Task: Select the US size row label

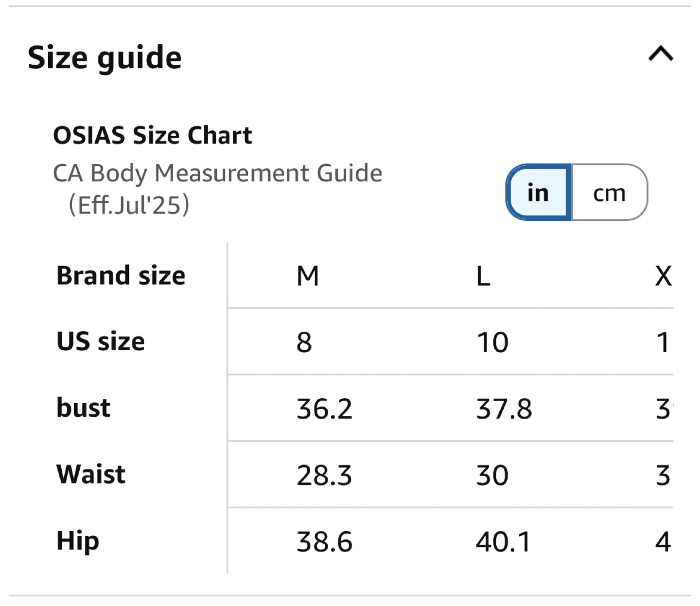Action: click(101, 341)
